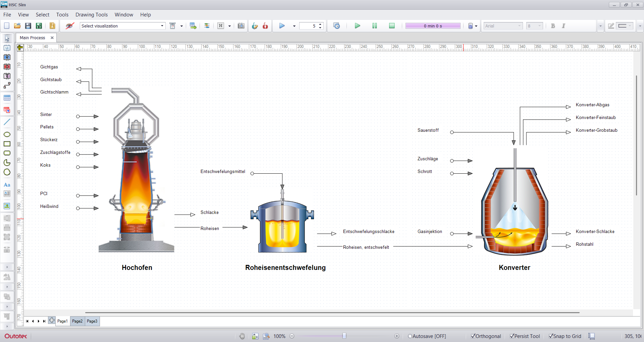Viewport: 644px width, 342px height.
Task: Select the ellipse drawing tool
Action: pos(7,134)
